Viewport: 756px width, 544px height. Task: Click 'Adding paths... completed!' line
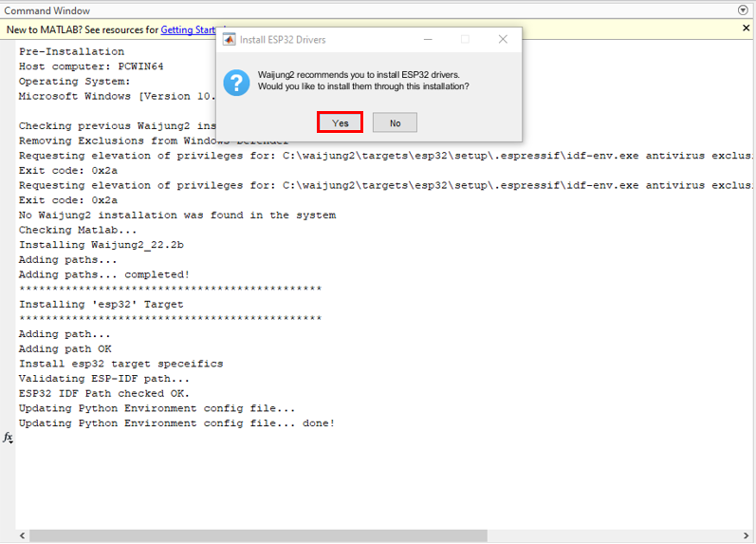click(x=104, y=274)
